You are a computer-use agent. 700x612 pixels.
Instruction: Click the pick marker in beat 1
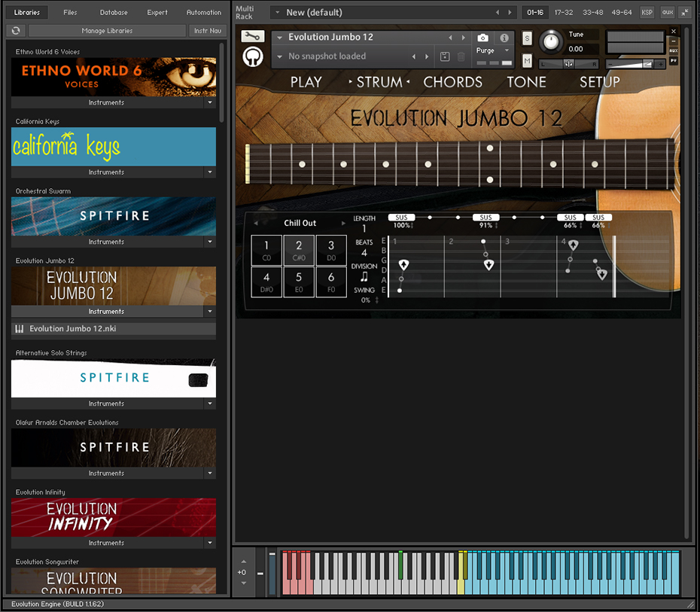click(x=403, y=265)
